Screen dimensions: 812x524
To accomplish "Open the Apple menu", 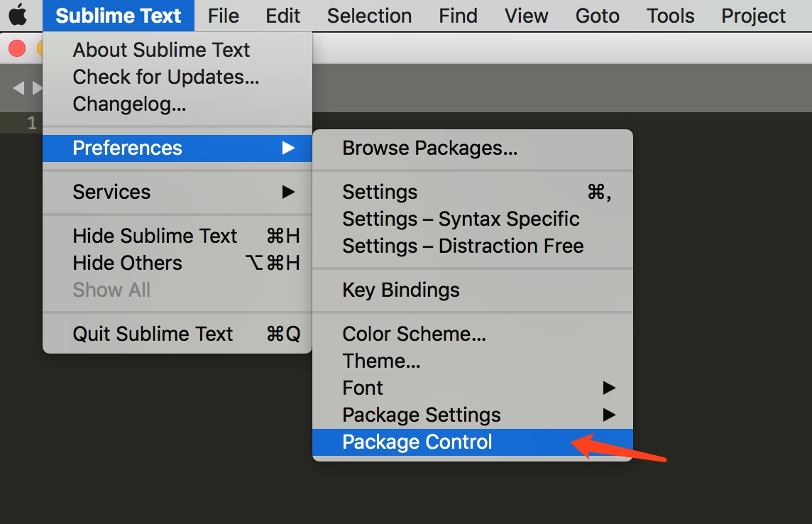I will coord(18,15).
